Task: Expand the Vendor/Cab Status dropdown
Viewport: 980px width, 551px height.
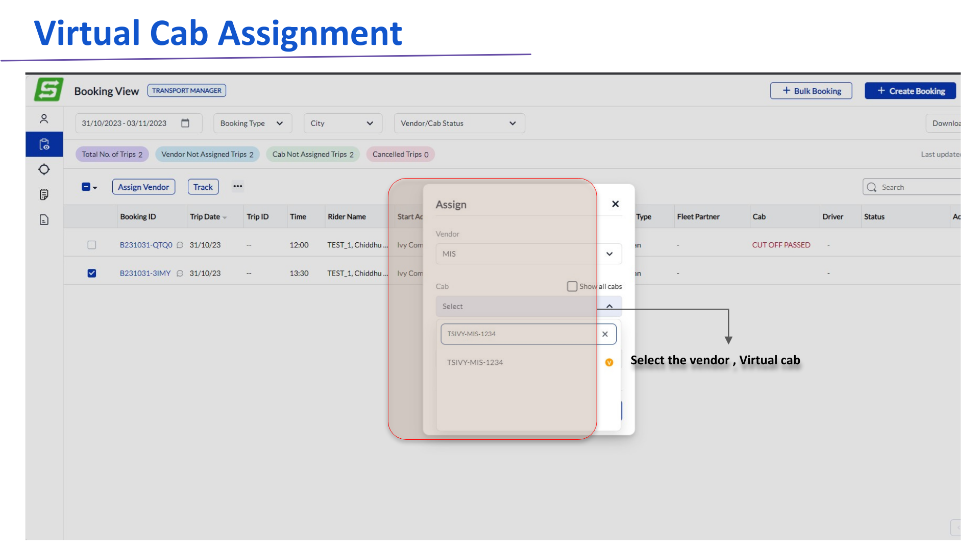Action: (459, 123)
